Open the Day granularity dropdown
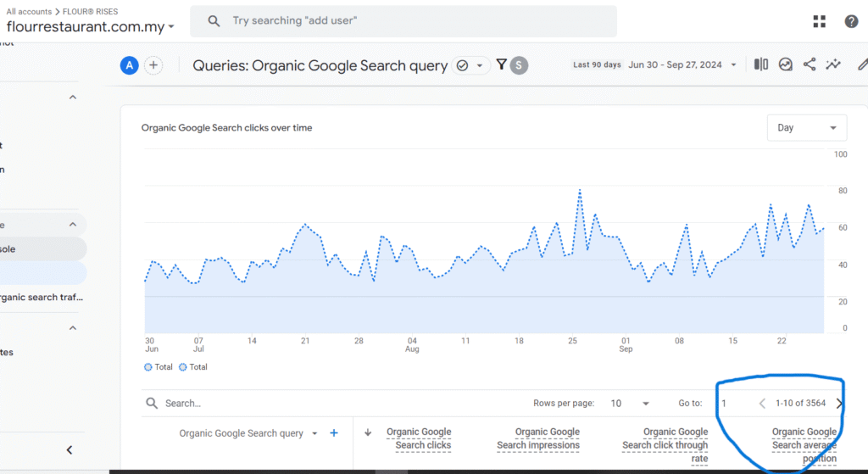Image resolution: width=868 pixels, height=474 pixels. click(x=806, y=128)
